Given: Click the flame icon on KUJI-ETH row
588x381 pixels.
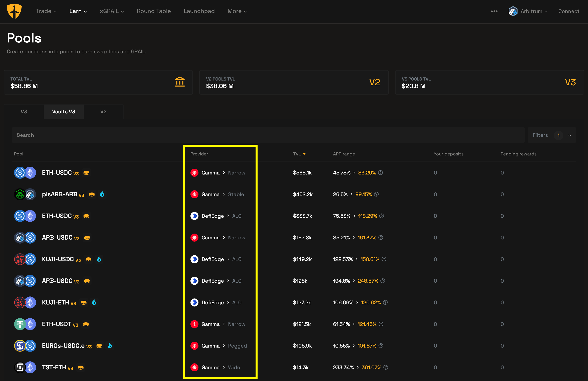Looking at the screenshot, I should click(x=94, y=302).
